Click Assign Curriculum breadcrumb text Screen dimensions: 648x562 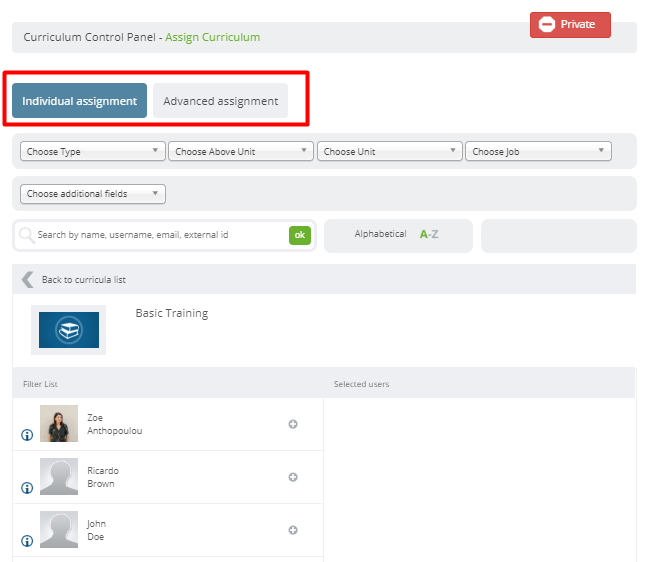tap(212, 37)
